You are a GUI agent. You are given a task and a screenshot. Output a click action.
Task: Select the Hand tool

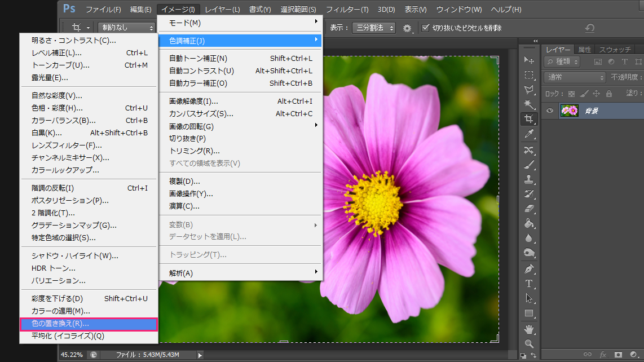(x=529, y=329)
